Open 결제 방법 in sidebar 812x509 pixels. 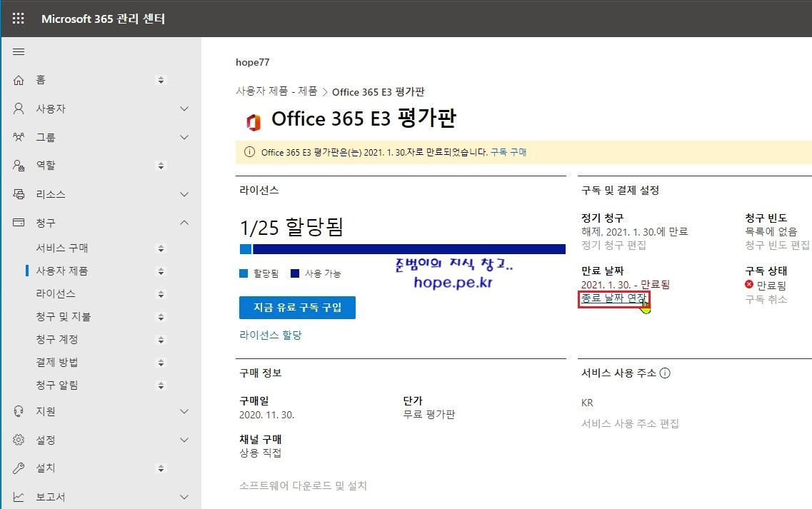click(x=57, y=362)
